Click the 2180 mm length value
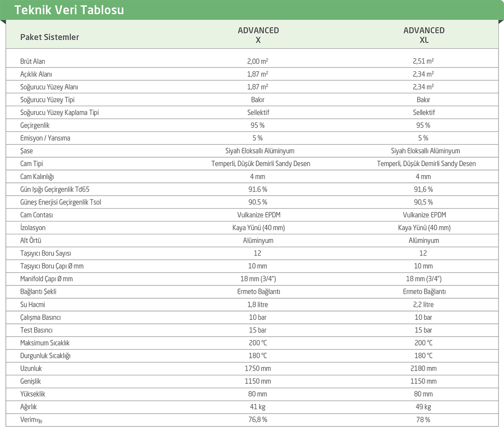 point(423,369)
